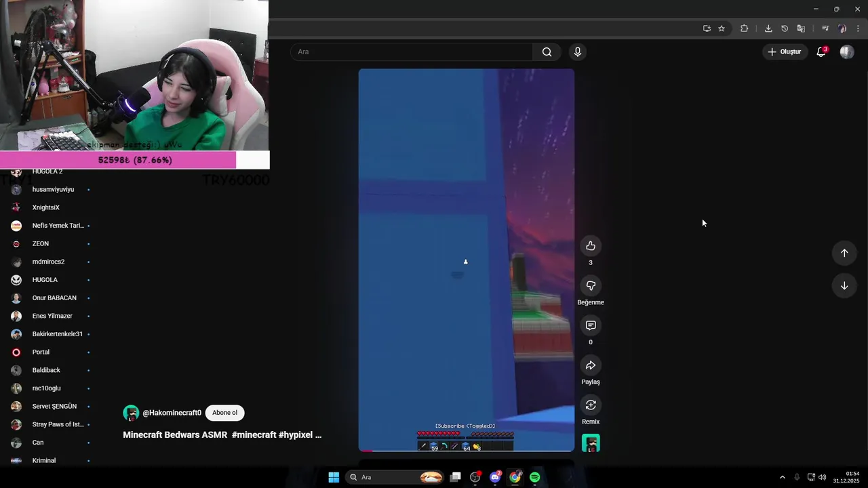Click the Shorts video player
This screenshot has height=488, width=868.
[467, 260]
